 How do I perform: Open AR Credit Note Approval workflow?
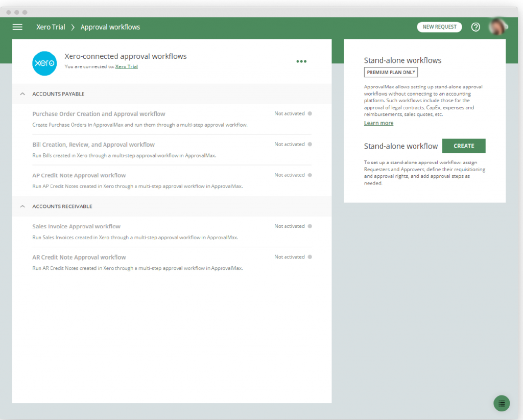point(79,257)
